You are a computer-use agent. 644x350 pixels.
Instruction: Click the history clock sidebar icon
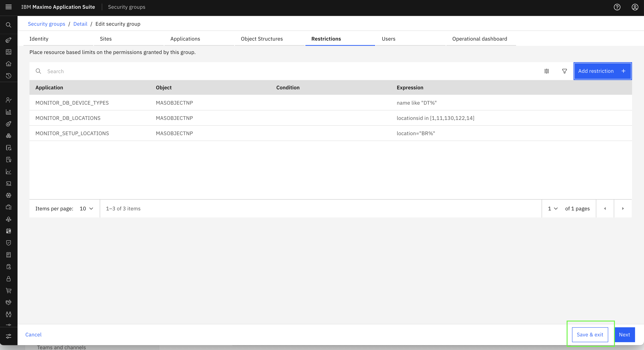(x=9, y=76)
